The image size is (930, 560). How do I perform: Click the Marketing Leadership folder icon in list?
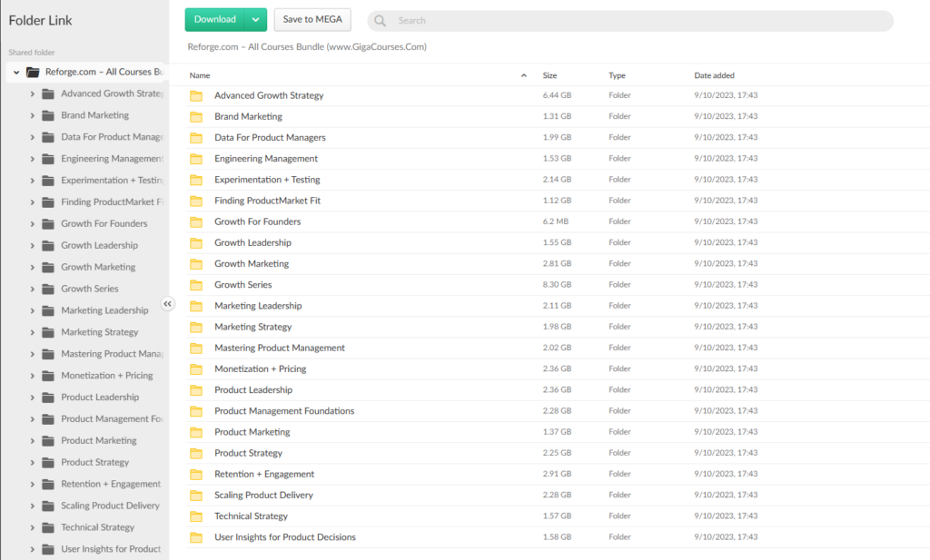(196, 306)
